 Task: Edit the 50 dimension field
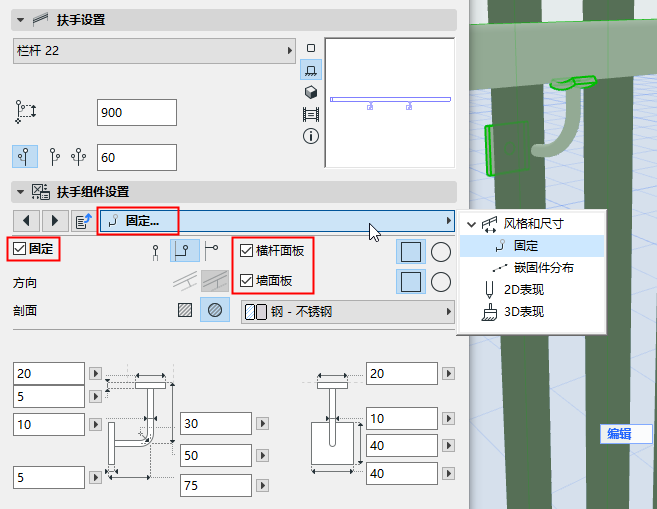[x=216, y=455]
